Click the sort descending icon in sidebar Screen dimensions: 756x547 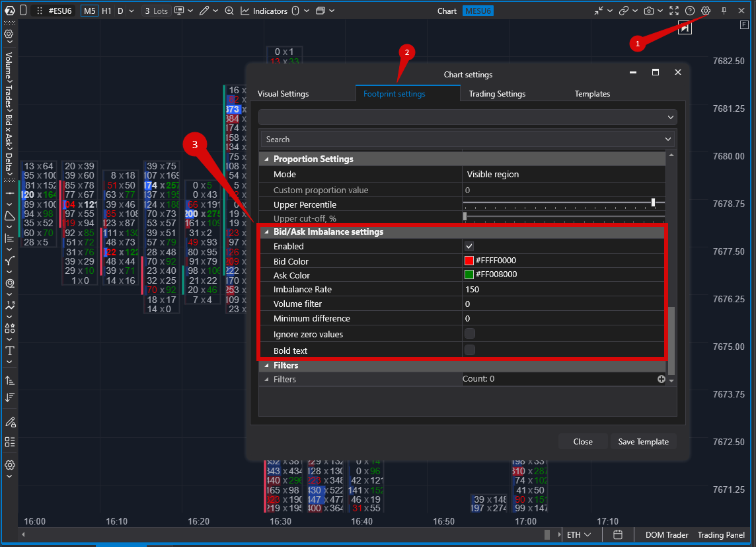tap(10, 398)
